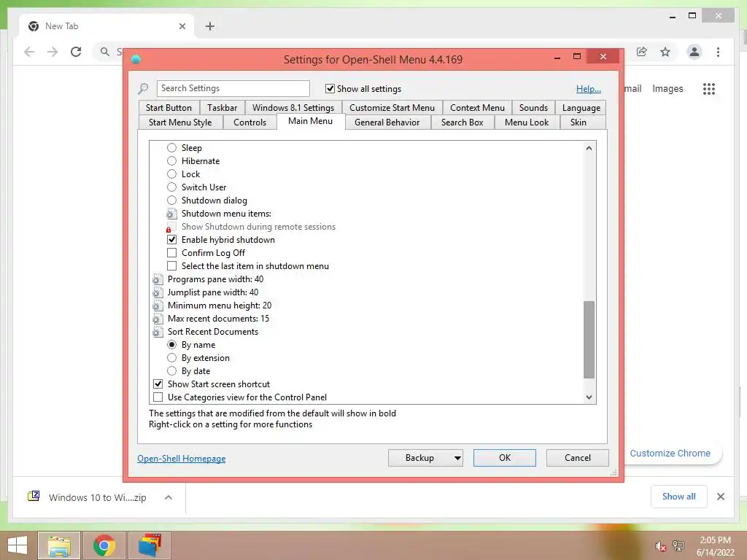
Task: Open the Google apps grid
Action: [x=709, y=88]
